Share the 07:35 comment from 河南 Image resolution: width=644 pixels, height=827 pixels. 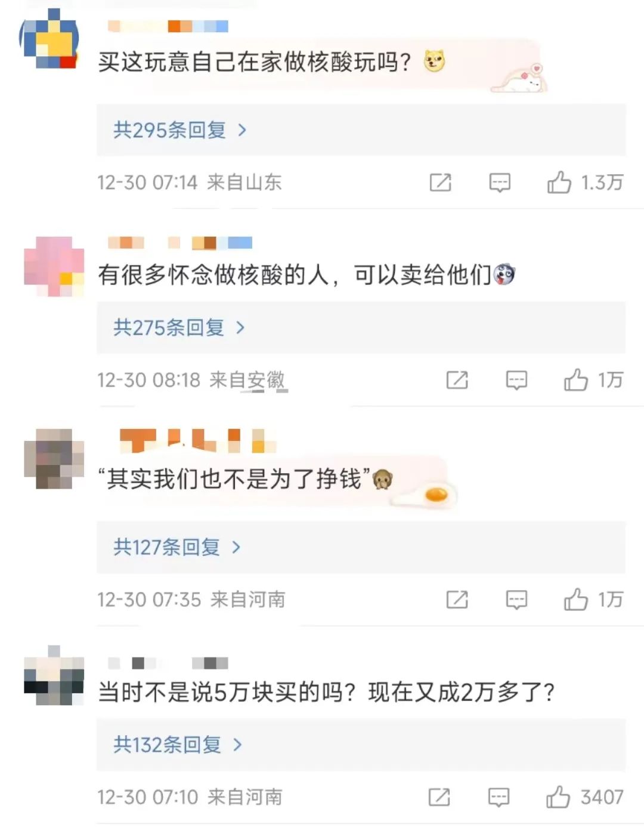[457, 600]
